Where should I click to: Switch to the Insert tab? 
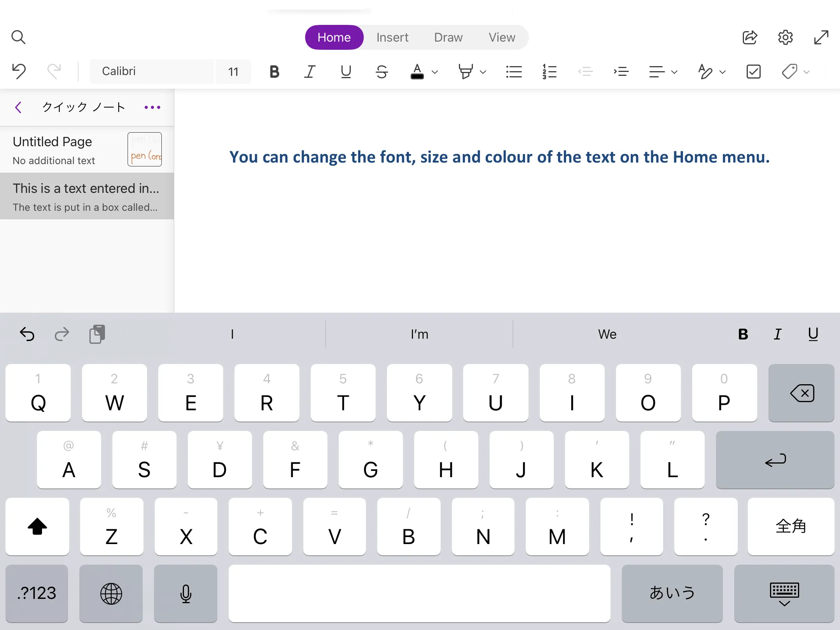point(392,37)
